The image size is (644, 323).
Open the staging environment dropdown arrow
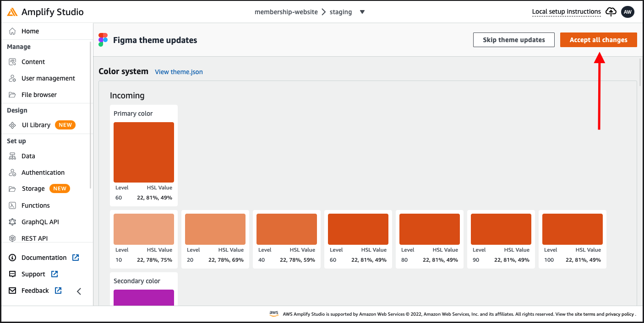click(x=362, y=12)
